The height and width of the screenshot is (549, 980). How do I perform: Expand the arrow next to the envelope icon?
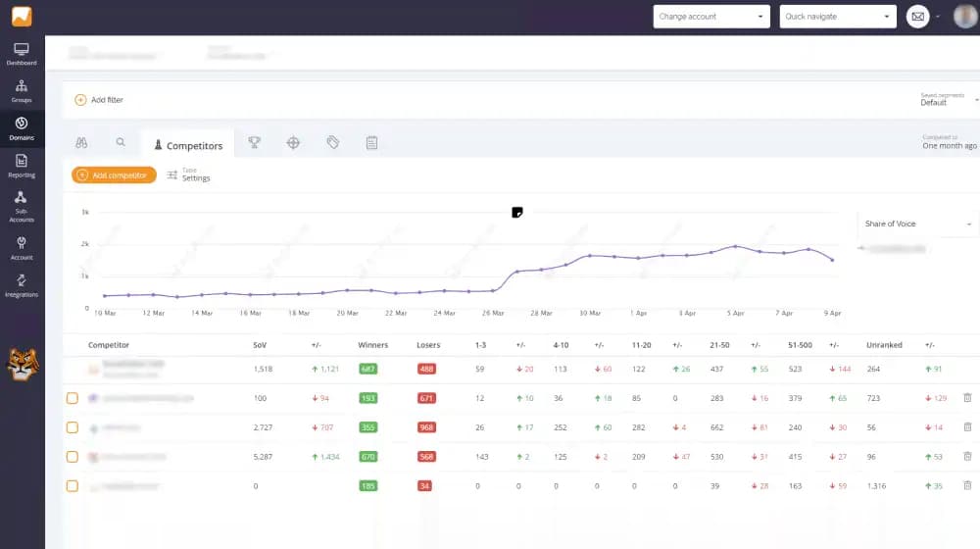click(938, 17)
